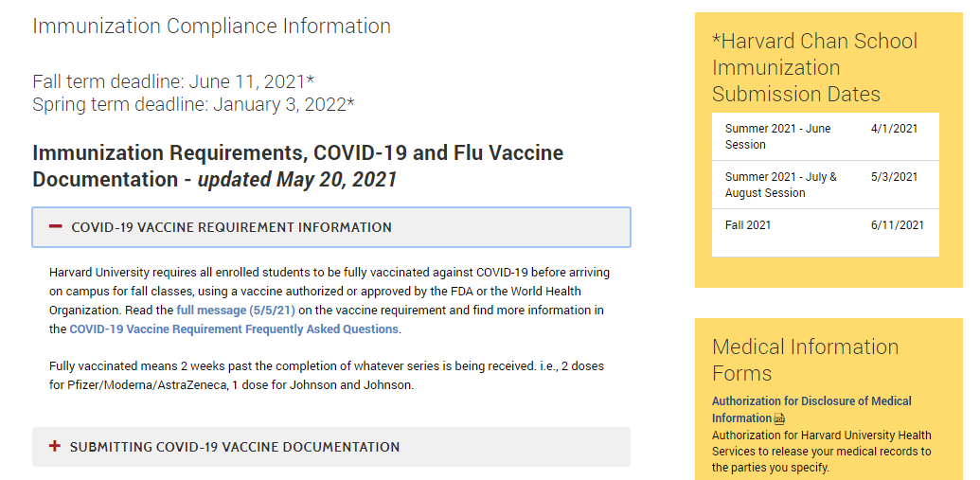
Task: Click the 5/3/2021 submission date
Action: coord(894,177)
